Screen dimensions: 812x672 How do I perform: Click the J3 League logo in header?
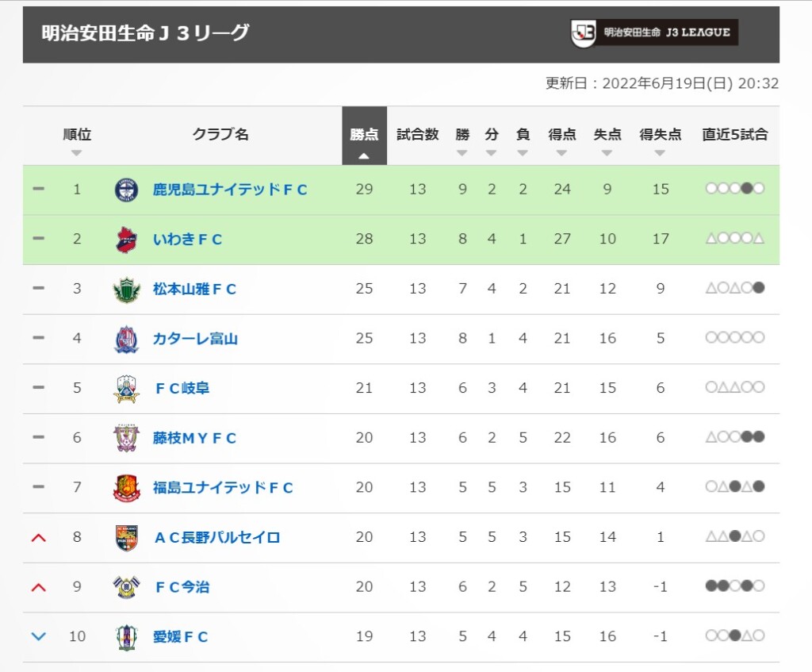click(654, 33)
